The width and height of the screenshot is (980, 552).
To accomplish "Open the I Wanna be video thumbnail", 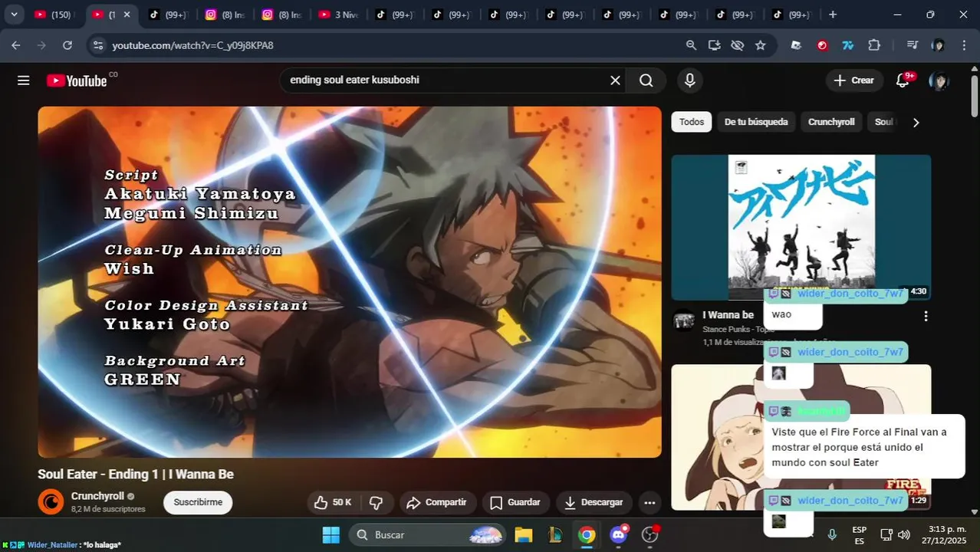I will click(801, 227).
